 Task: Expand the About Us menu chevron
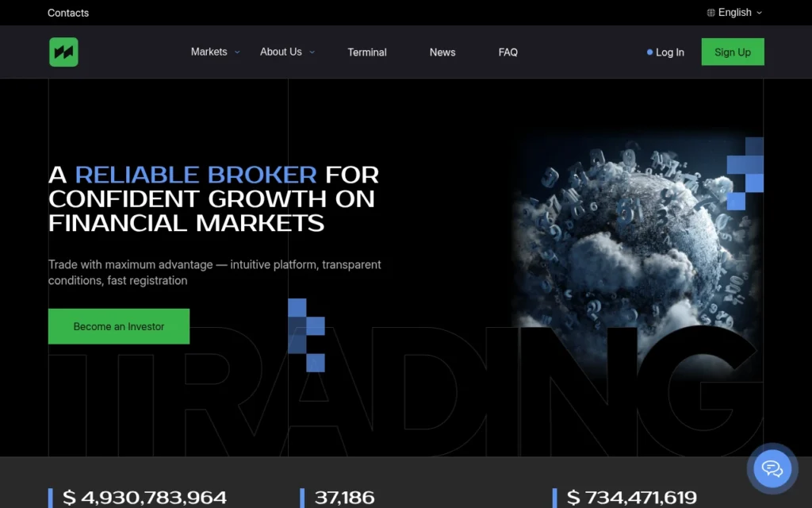pyautogui.click(x=312, y=52)
